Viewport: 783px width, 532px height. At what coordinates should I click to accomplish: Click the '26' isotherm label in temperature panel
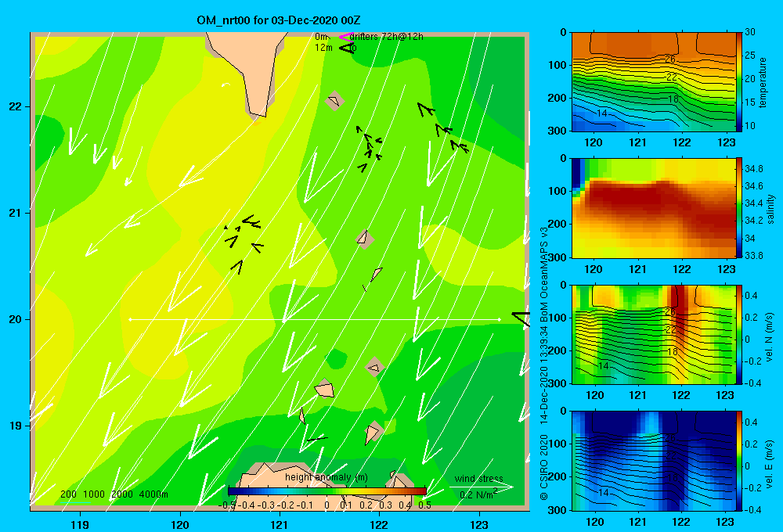670,59
